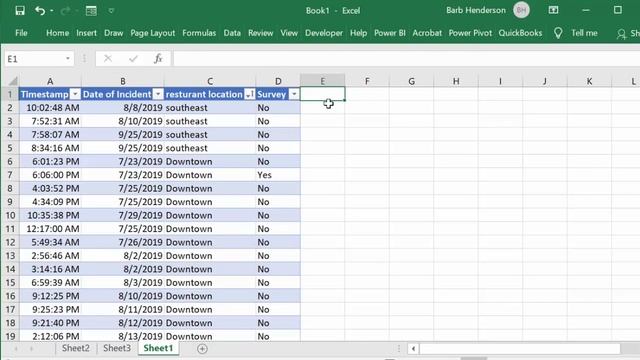Select row 7 header
The image size is (640, 360).
tap(10, 175)
